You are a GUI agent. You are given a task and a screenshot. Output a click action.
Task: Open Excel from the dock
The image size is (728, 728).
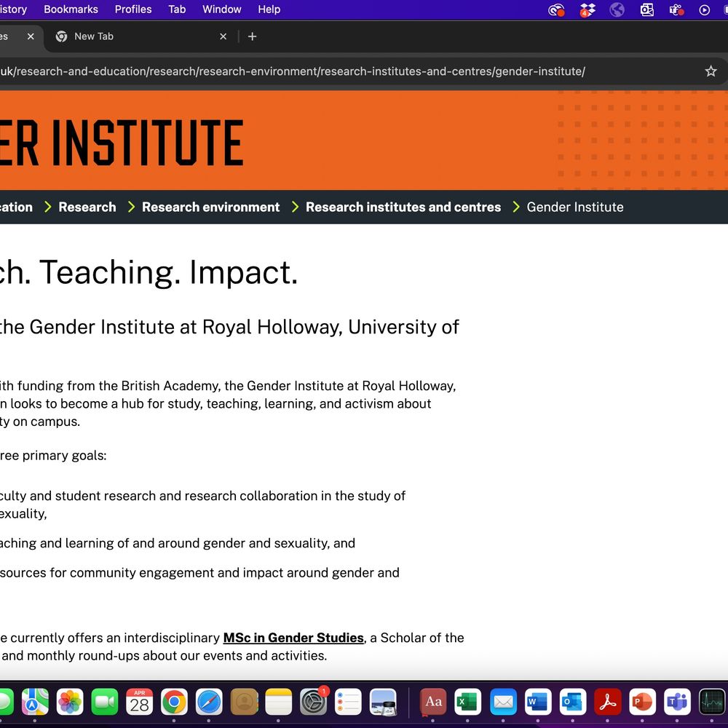[x=468, y=702]
